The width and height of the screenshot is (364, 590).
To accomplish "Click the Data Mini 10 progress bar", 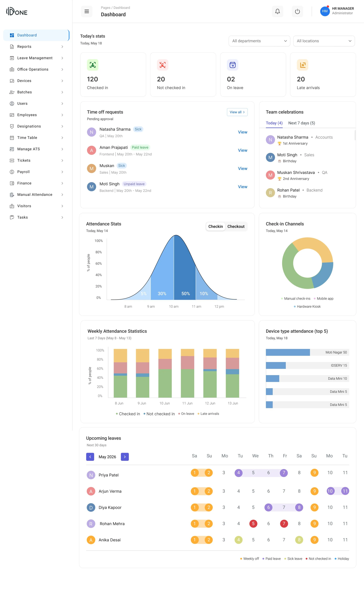I will [307, 379].
